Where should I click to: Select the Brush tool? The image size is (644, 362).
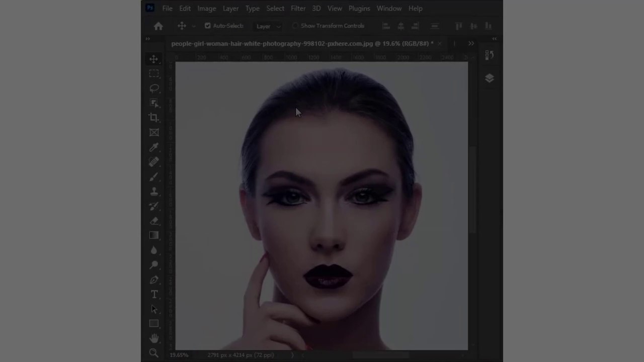(154, 176)
